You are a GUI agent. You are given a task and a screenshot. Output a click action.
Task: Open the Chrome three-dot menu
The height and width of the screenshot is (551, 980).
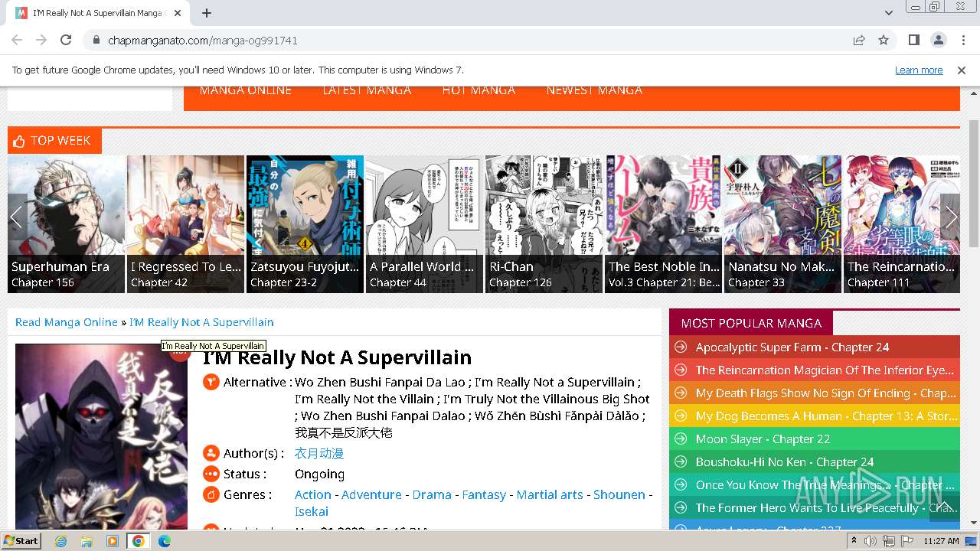pos(963,40)
